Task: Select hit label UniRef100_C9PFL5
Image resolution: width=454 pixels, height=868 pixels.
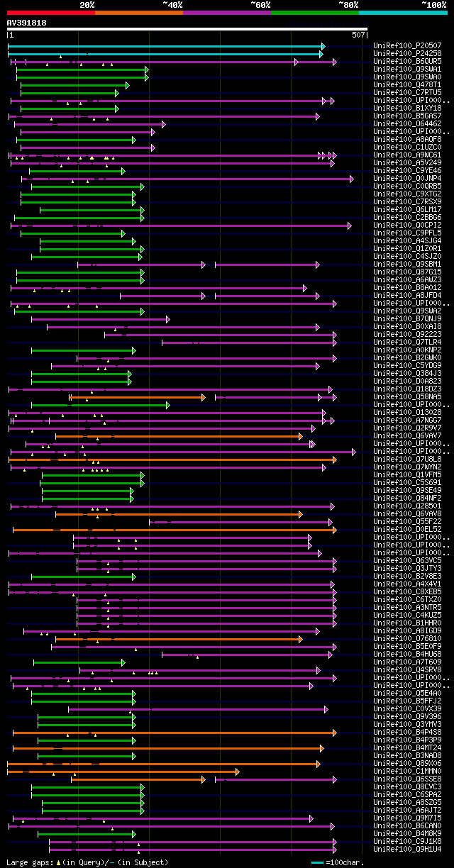Action: tap(407, 233)
